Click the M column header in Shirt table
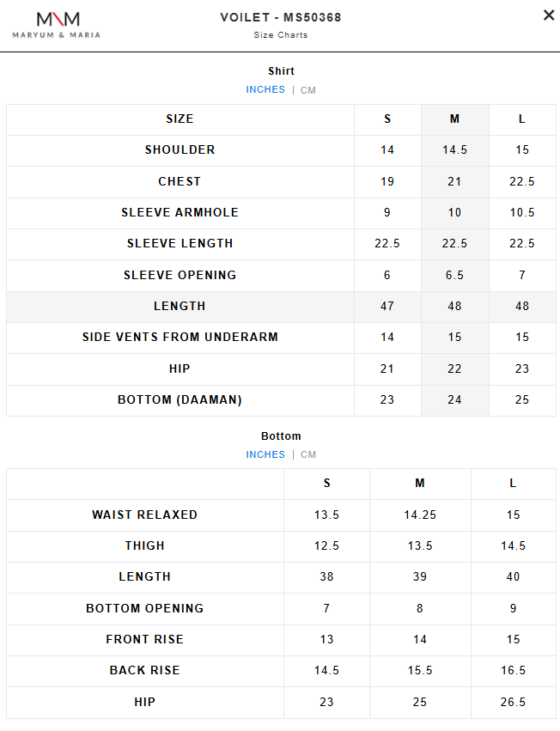The width and height of the screenshot is (560, 731). (454, 119)
